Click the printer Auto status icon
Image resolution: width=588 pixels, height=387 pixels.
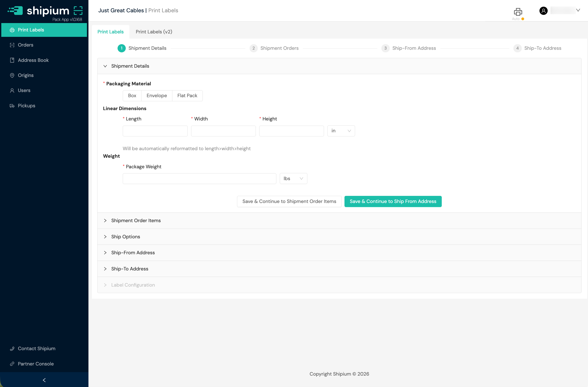(x=518, y=12)
